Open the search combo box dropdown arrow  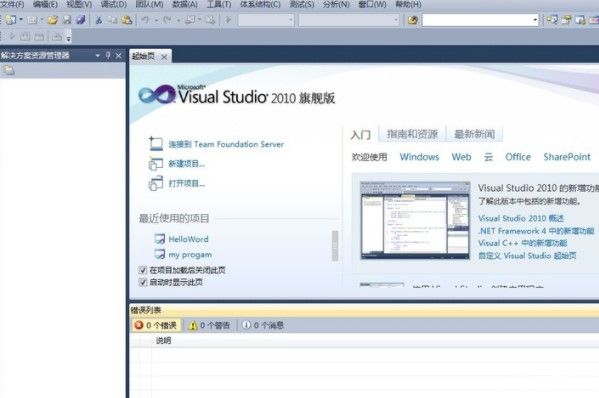(x=535, y=20)
